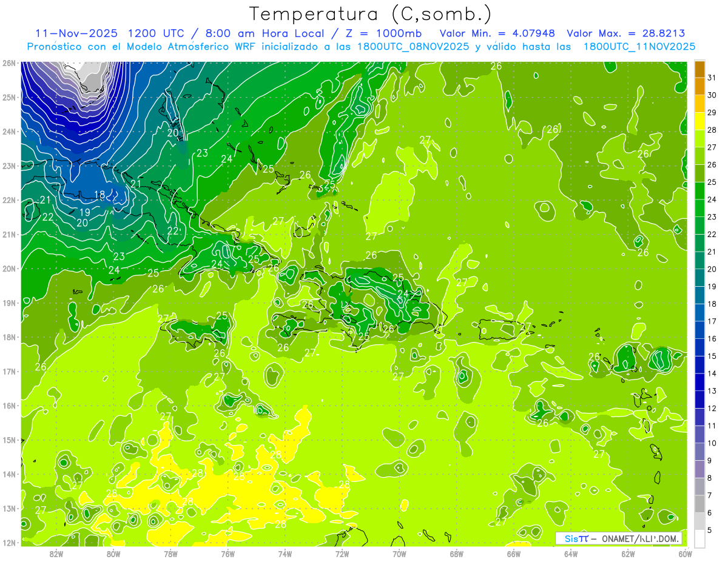728x562 pixels.
Task: Click the "80W" longitude axis label
Action: click(x=113, y=553)
